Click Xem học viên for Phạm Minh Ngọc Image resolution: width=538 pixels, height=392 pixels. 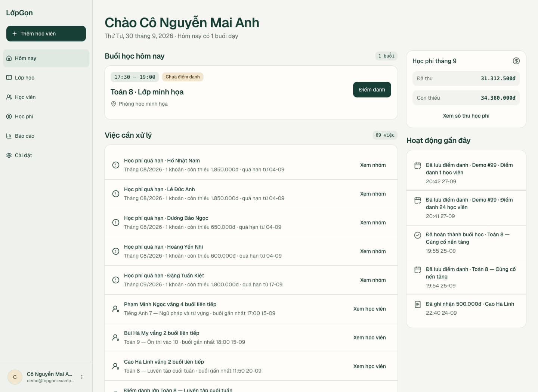pos(370,309)
